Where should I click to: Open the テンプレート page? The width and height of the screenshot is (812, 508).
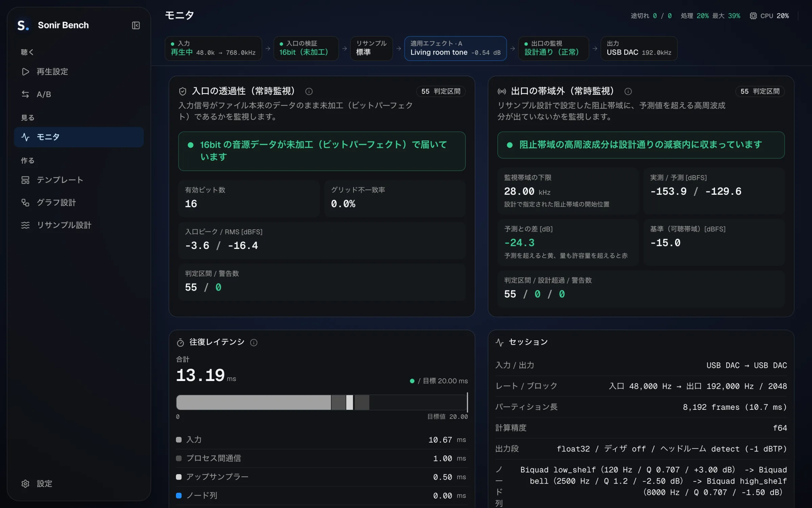point(79,180)
